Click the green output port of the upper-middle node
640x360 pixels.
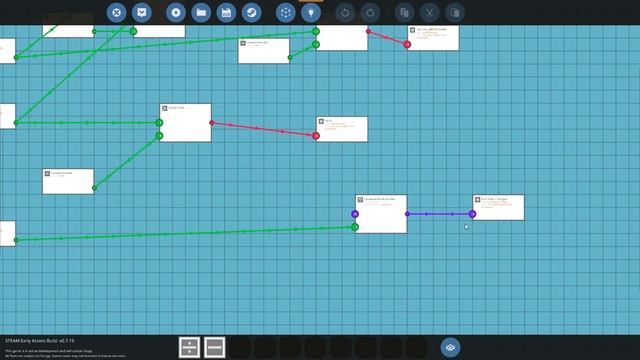pyautogui.click(x=290, y=58)
